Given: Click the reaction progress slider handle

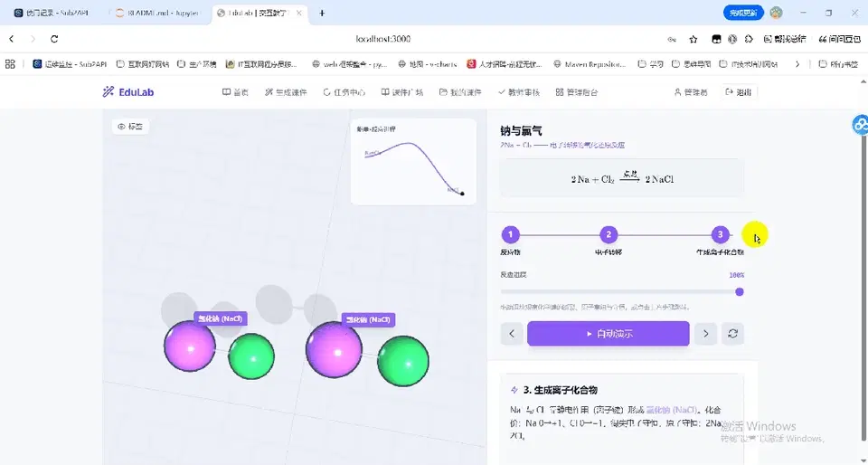Looking at the screenshot, I should point(739,291).
